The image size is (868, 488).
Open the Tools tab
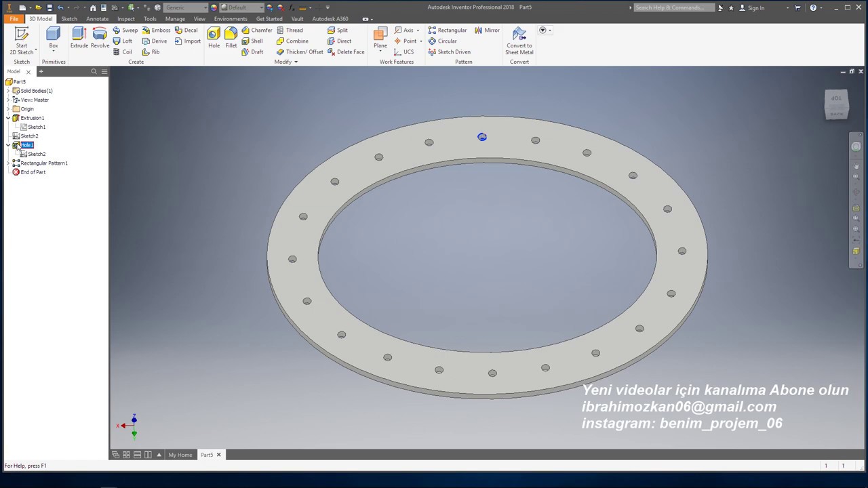tap(150, 19)
